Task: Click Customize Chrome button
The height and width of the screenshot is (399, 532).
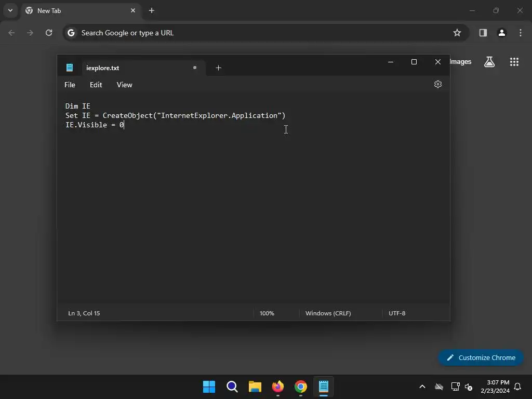Action: (x=481, y=357)
